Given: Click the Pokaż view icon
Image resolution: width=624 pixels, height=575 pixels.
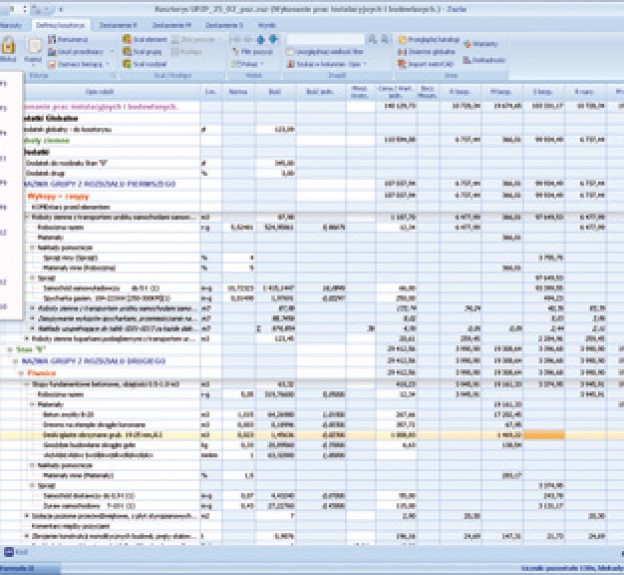Looking at the screenshot, I should click(x=236, y=64).
